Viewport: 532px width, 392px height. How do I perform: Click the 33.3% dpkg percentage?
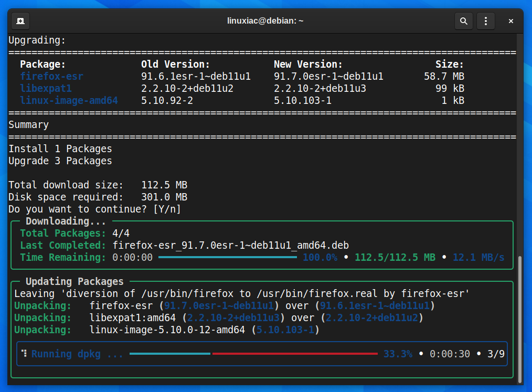398,354
